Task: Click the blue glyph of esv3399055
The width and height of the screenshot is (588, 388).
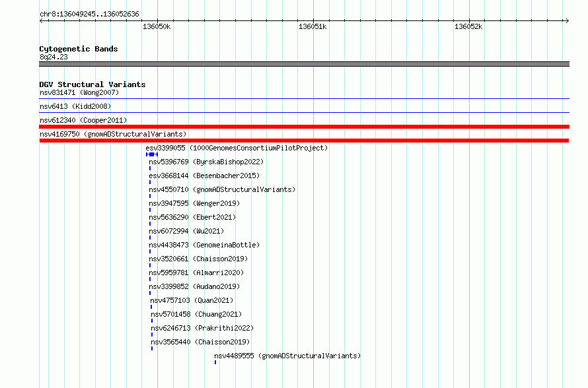Action: pos(152,154)
